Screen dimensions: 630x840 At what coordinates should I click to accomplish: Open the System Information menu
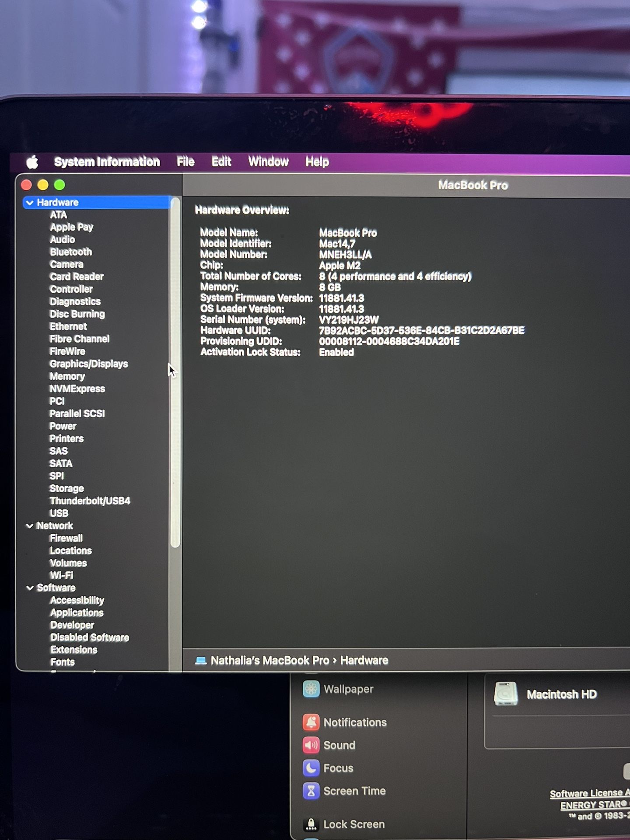[x=107, y=162]
